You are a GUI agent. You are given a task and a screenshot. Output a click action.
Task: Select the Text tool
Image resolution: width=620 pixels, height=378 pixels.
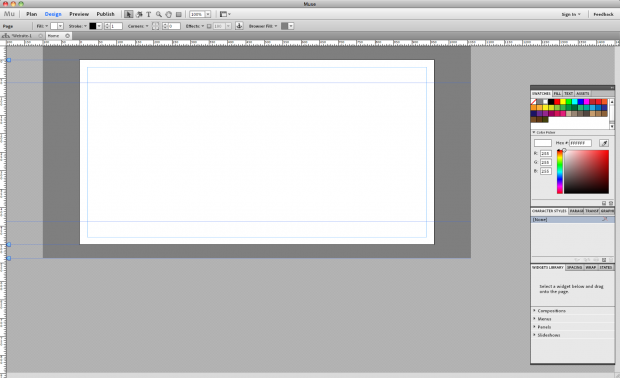pyautogui.click(x=149, y=14)
